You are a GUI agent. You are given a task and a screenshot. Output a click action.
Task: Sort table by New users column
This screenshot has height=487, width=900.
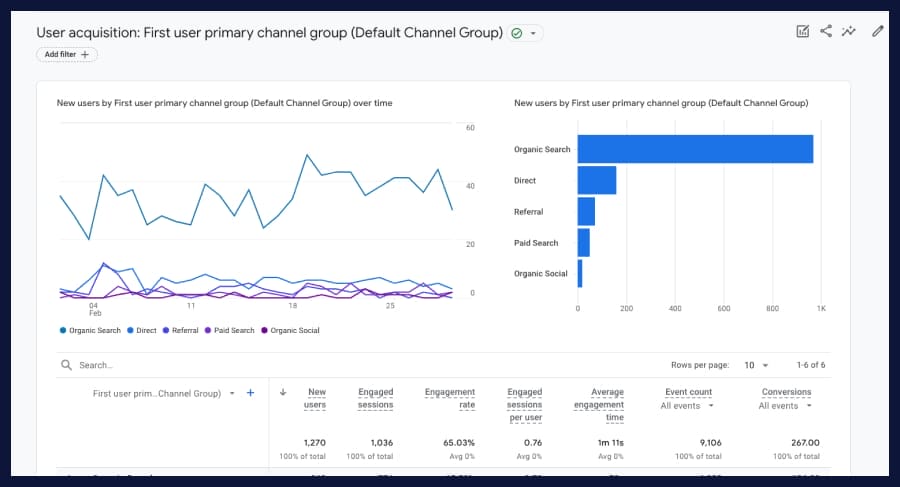(x=316, y=398)
